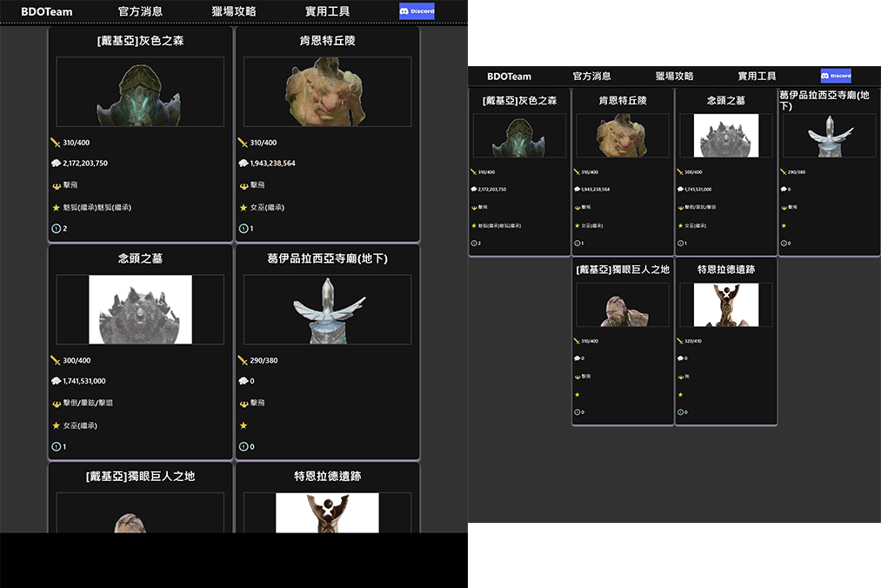Click clock icon on left 葛伊品拉西亞寺廟(地下) card

pyautogui.click(x=244, y=447)
